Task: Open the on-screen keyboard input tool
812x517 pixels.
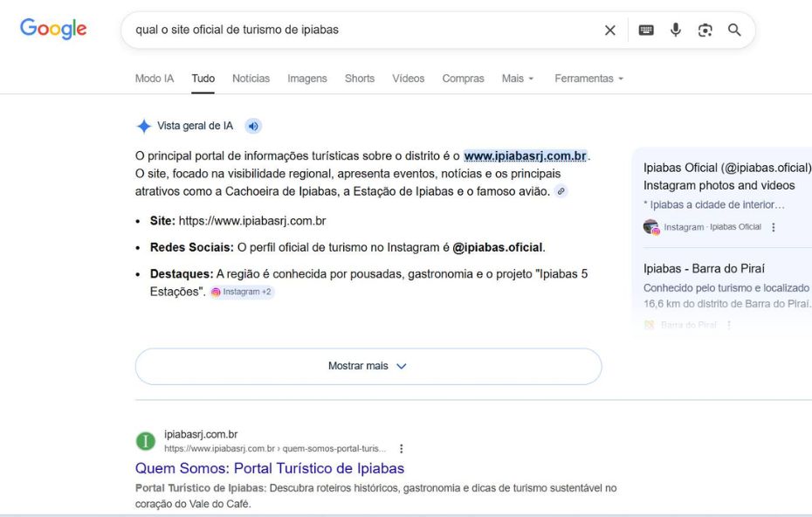Action: 646,31
